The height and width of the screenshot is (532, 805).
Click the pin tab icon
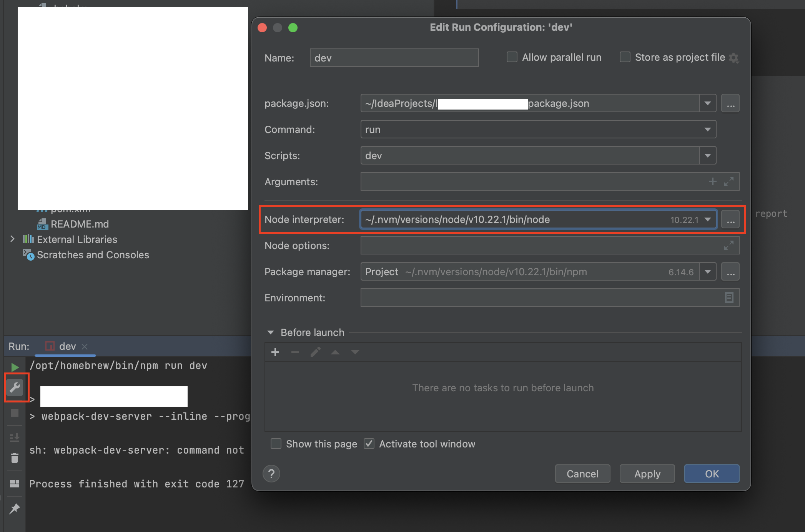pyautogui.click(x=15, y=509)
